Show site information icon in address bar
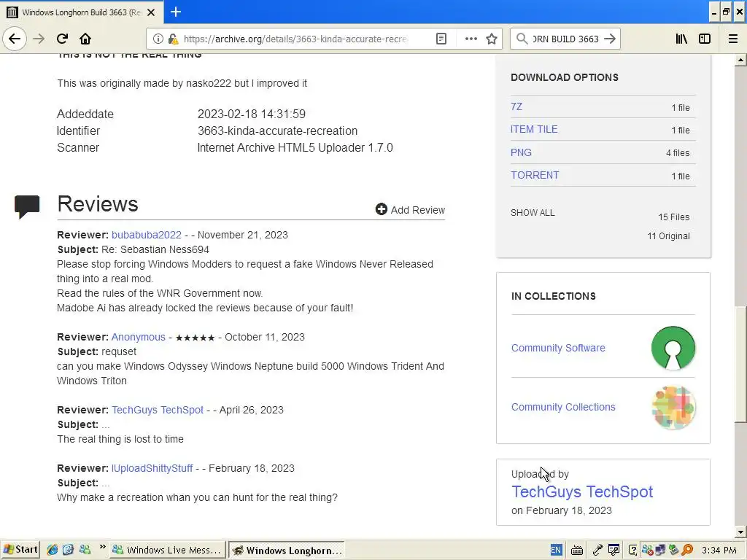 point(158,39)
